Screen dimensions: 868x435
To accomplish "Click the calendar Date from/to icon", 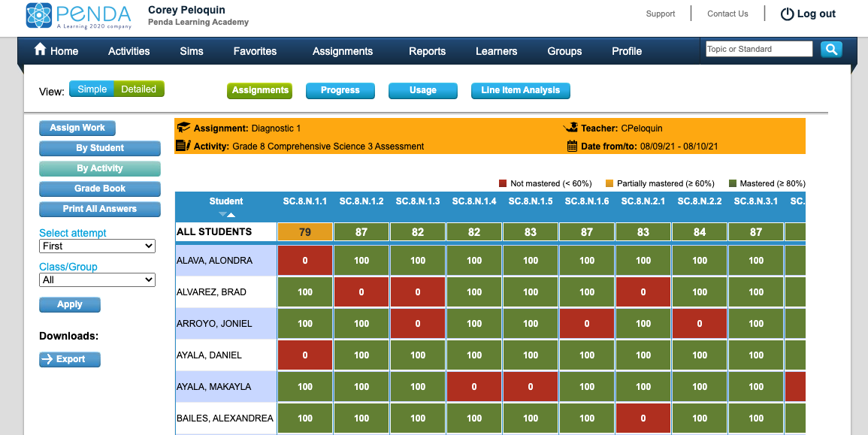I will coord(573,146).
